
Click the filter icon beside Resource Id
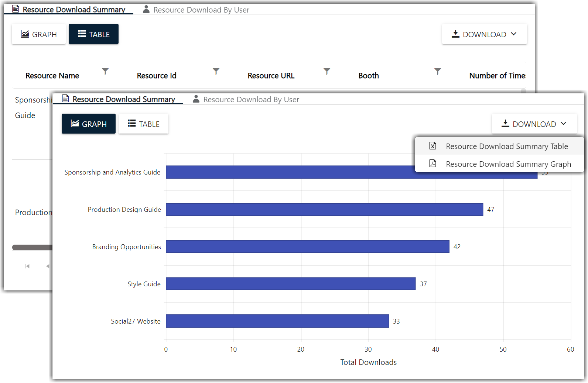216,71
